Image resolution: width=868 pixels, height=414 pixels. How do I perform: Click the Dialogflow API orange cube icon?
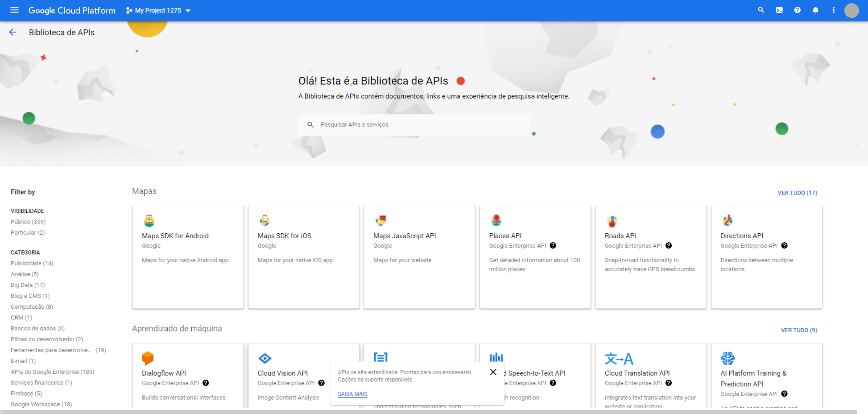point(148,358)
